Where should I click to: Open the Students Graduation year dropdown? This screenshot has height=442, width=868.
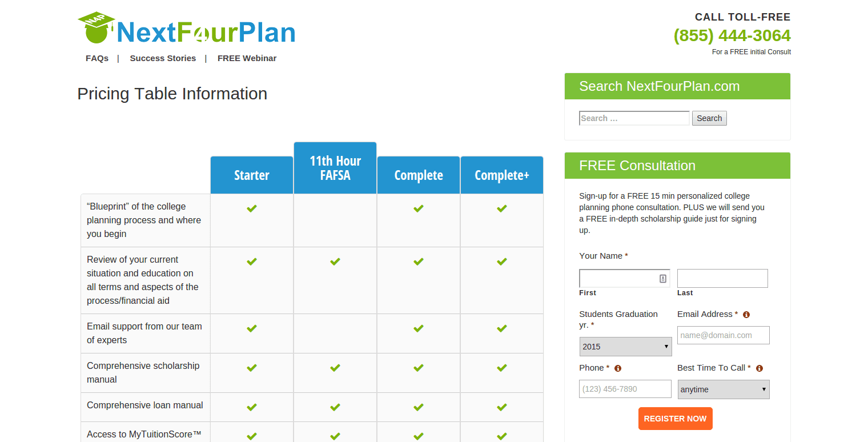click(x=625, y=346)
